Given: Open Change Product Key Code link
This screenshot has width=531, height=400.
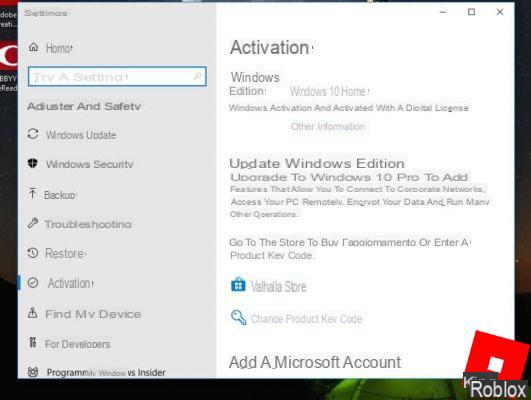Looking at the screenshot, I should 306,319.
